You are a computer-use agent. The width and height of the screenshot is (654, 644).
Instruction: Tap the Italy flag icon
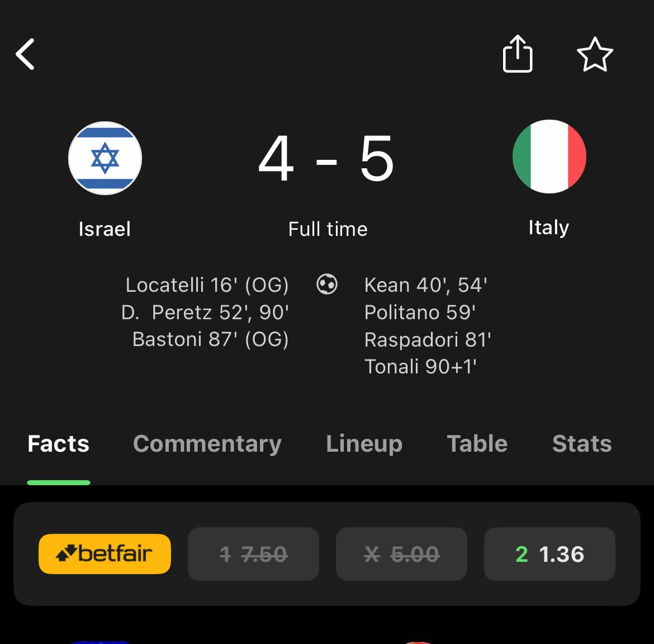pos(549,157)
